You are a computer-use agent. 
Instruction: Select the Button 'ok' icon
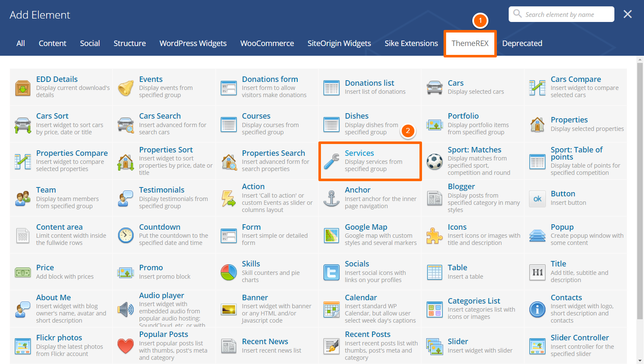point(537,198)
